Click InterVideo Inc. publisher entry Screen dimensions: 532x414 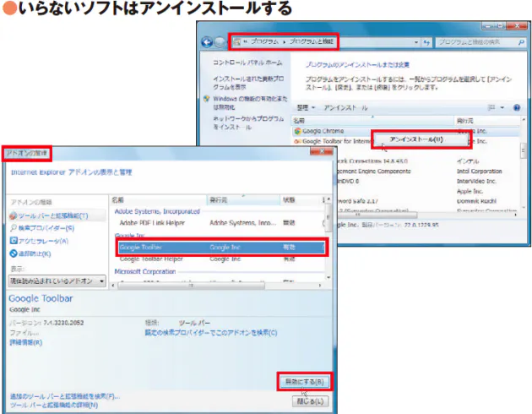coord(476,181)
